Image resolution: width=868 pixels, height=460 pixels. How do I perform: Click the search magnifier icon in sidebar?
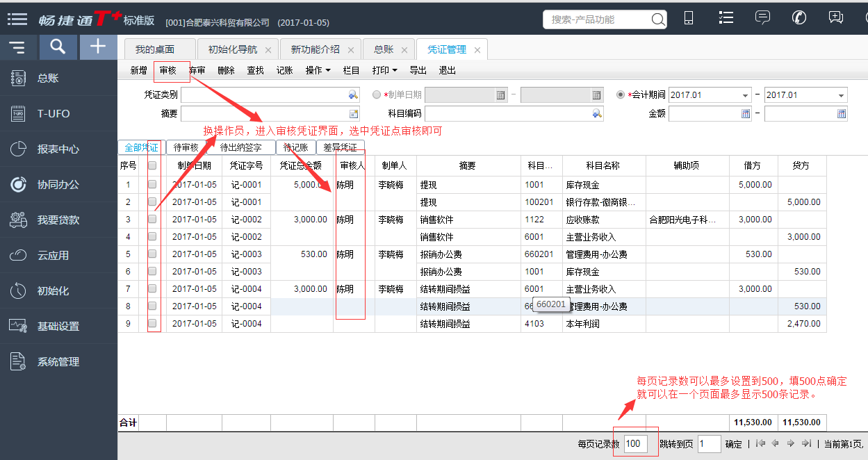58,47
